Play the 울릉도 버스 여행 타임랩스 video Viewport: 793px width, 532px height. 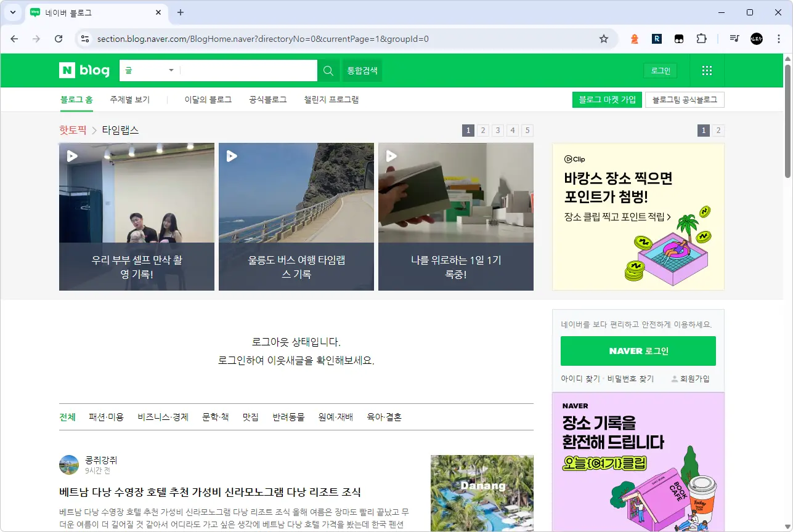pyautogui.click(x=232, y=156)
